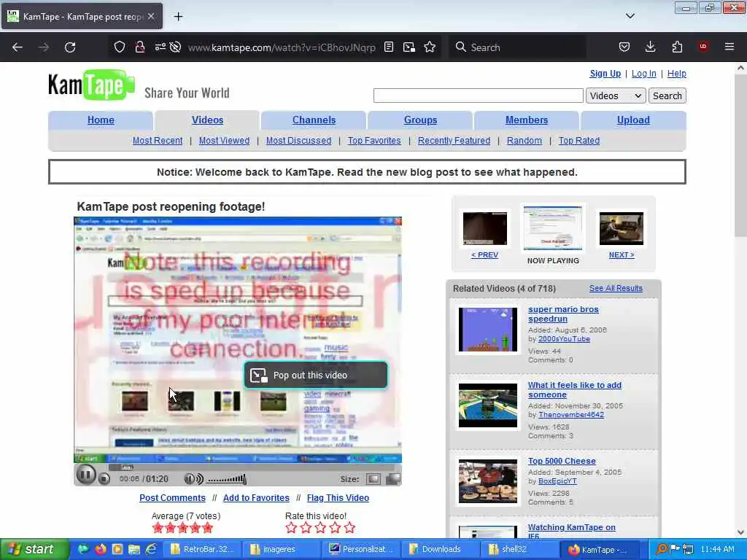Open the Channels navigation tab
The image size is (747, 560).
click(x=314, y=120)
